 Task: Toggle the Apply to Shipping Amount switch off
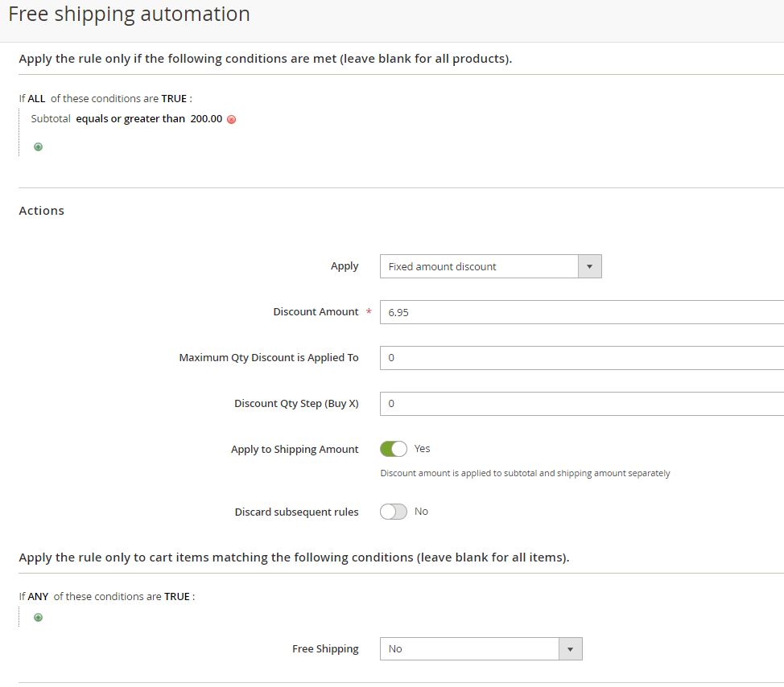tap(394, 449)
